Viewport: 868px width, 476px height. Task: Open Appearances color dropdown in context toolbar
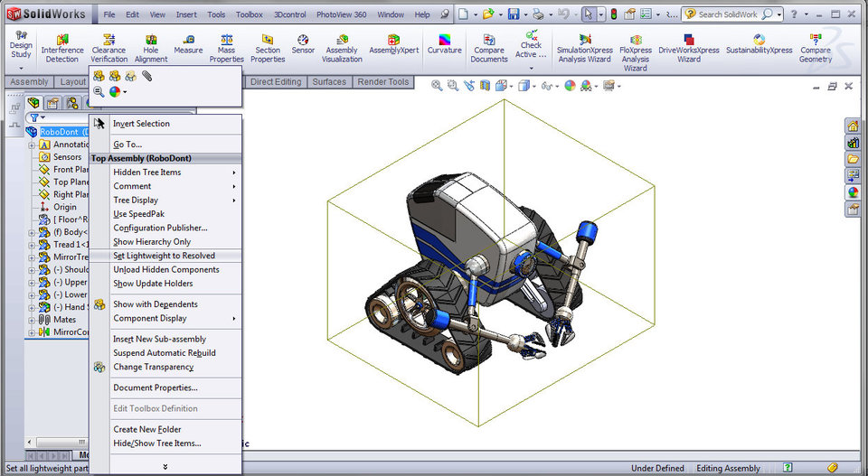pyautogui.click(x=125, y=92)
